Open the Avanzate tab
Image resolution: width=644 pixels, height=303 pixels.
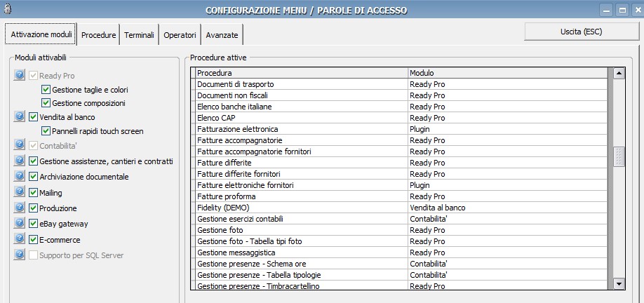pyautogui.click(x=222, y=34)
